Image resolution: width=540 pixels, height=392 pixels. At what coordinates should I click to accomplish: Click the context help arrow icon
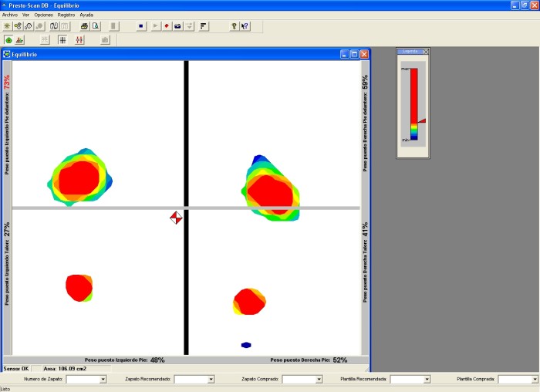[x=245, y=25]
